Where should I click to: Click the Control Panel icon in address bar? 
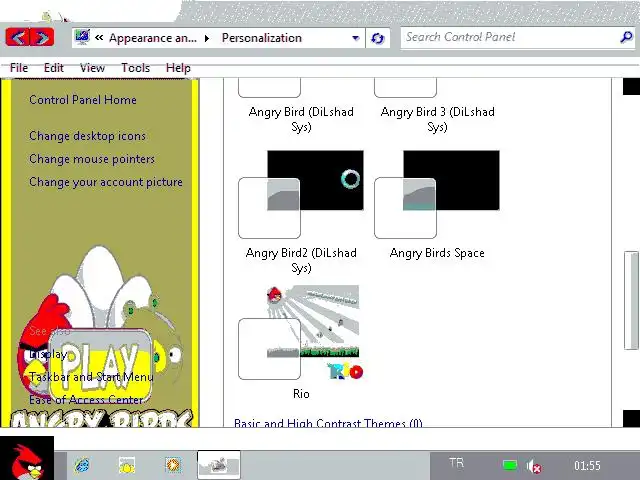[82, 38]
